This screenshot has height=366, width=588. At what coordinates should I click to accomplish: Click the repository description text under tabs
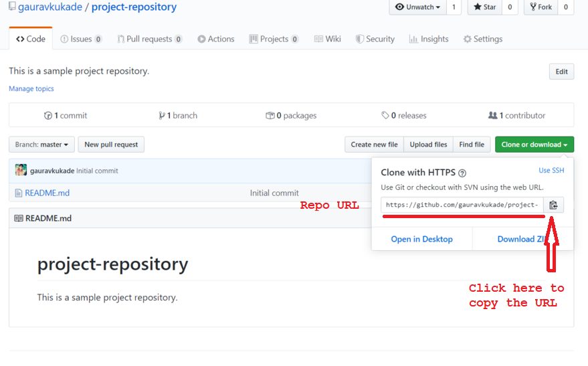click(x=79, y=71)
